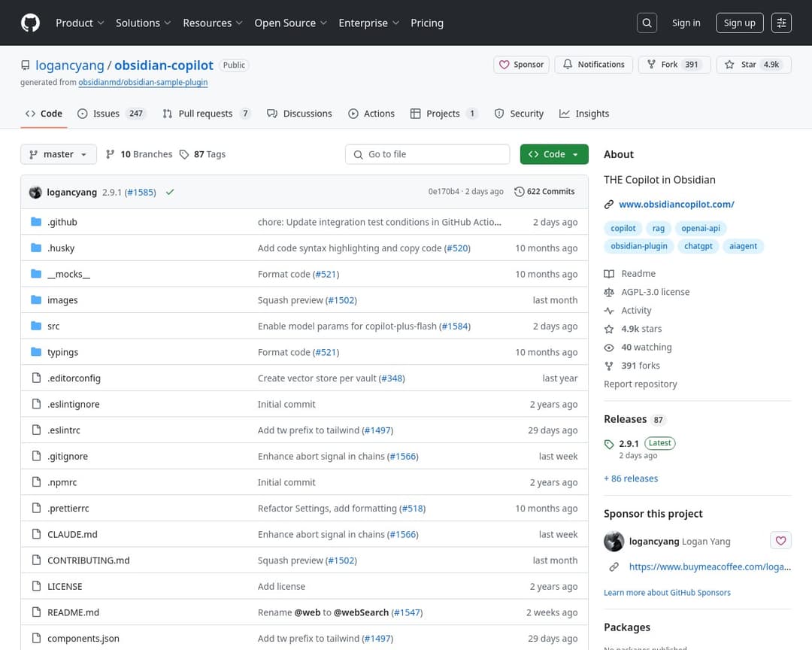This screenshot has width=812, height=650.
Task: Star the obsidian-copilot repository
Action: [753, 64]
